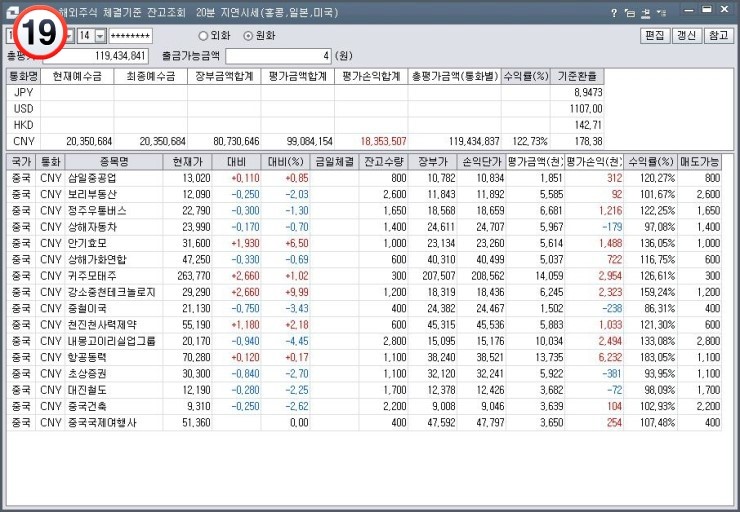Image resolution: width=740 pixels, height=512 pixels.
Task: Click the +9.99 change percent cell
Action: 297,292
